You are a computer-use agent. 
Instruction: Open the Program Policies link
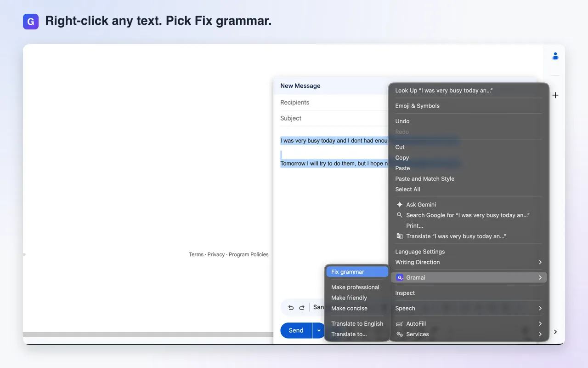point(249,254)
